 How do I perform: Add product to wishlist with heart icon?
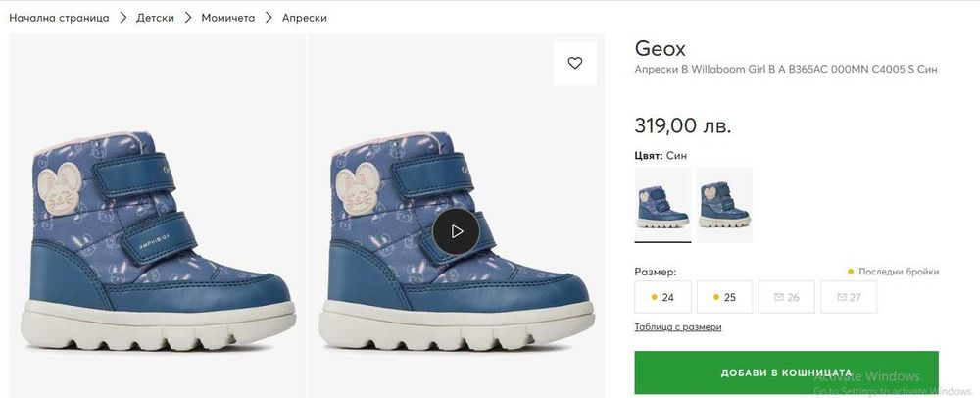pos(575,63)
